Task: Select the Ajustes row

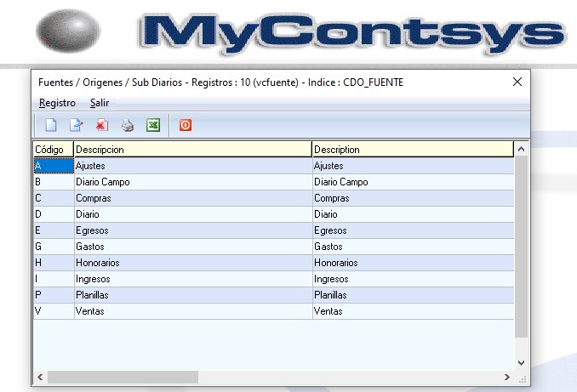Action: pos(192,166)
